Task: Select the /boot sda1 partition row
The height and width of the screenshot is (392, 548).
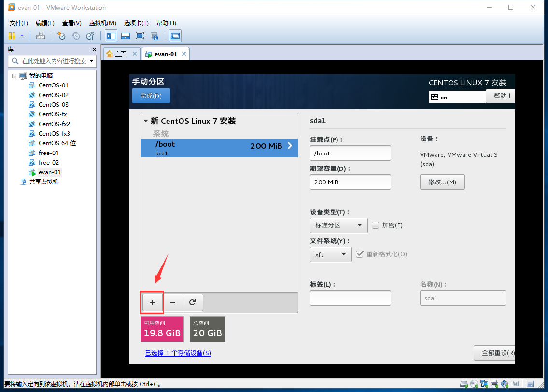Action: [x=219, y=148]
